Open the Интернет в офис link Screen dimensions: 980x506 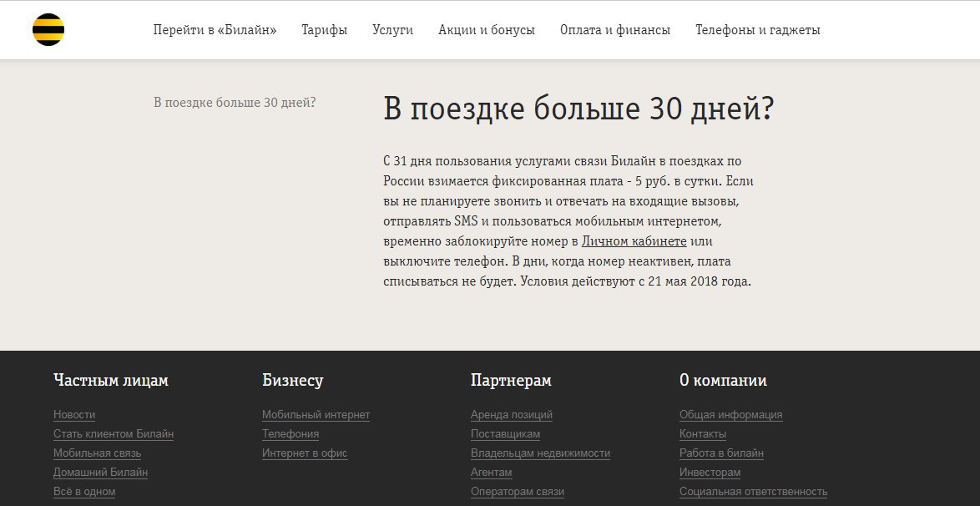[305, 453]
